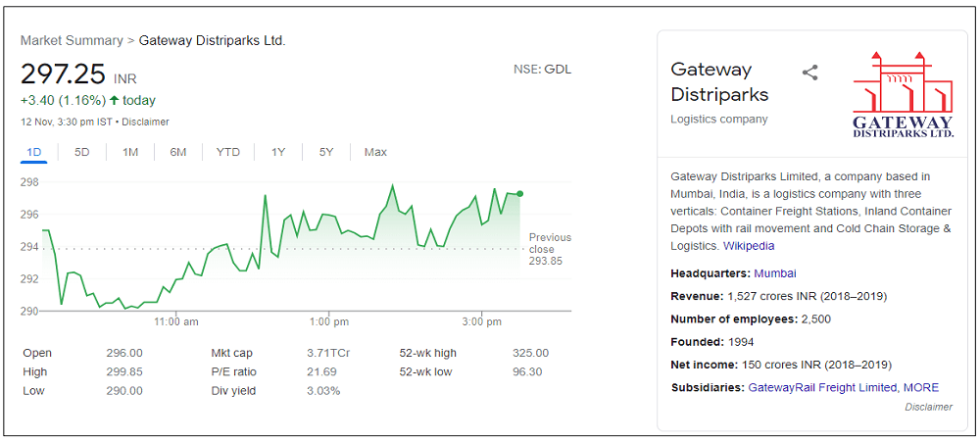Click the High value 299.85
980x441 pixels.
[124, 371]
